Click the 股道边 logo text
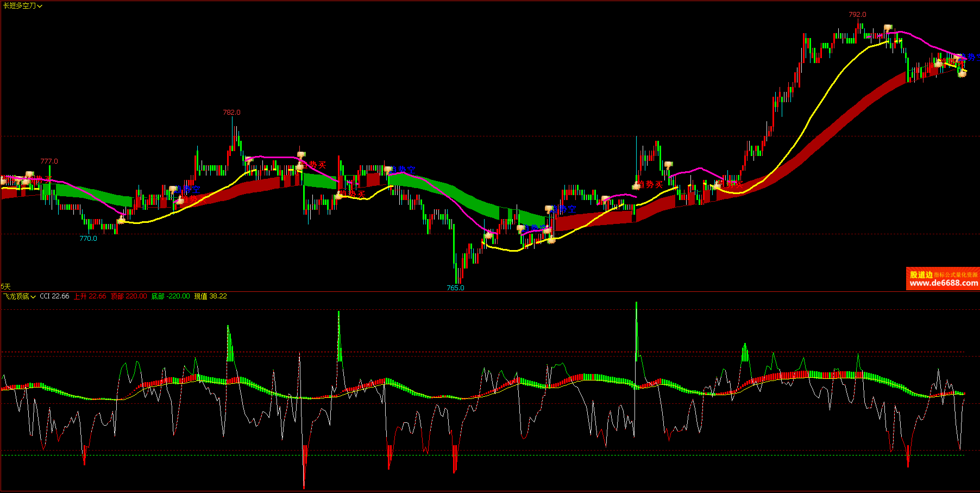Screen dimensions: 980x493 921,274
